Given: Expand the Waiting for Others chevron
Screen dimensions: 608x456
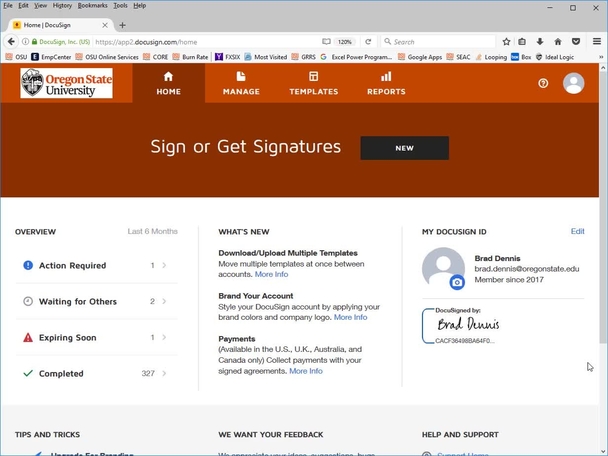Looking at the screenshot, I should point(164,302).
